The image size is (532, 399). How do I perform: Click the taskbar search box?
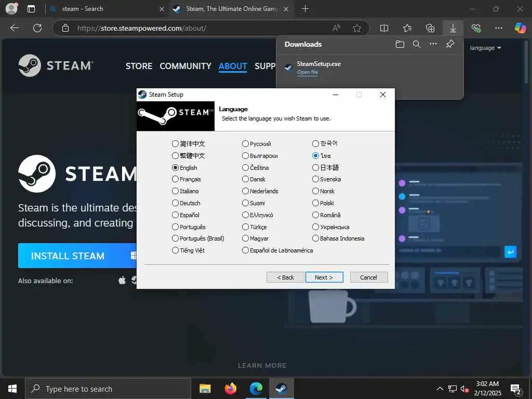(x=108, y=389)
